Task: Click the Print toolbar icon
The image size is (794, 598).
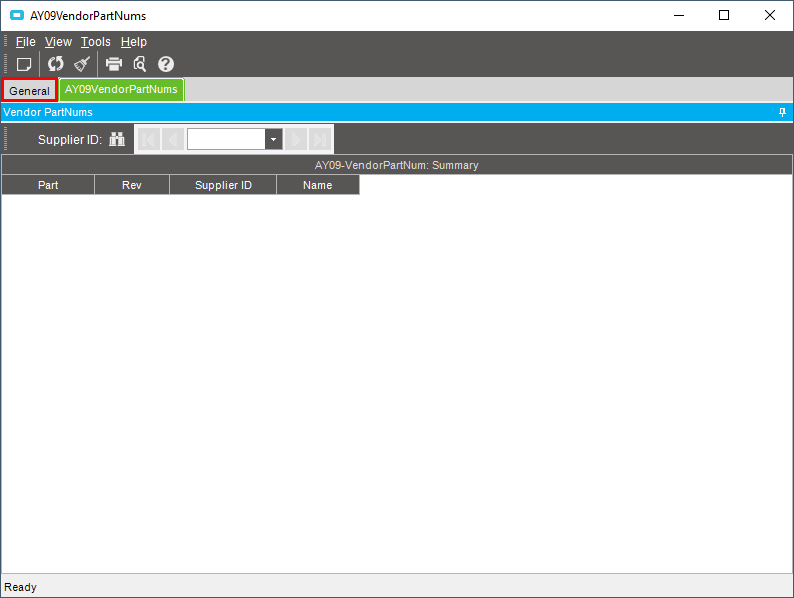Action: coord(114,64)
